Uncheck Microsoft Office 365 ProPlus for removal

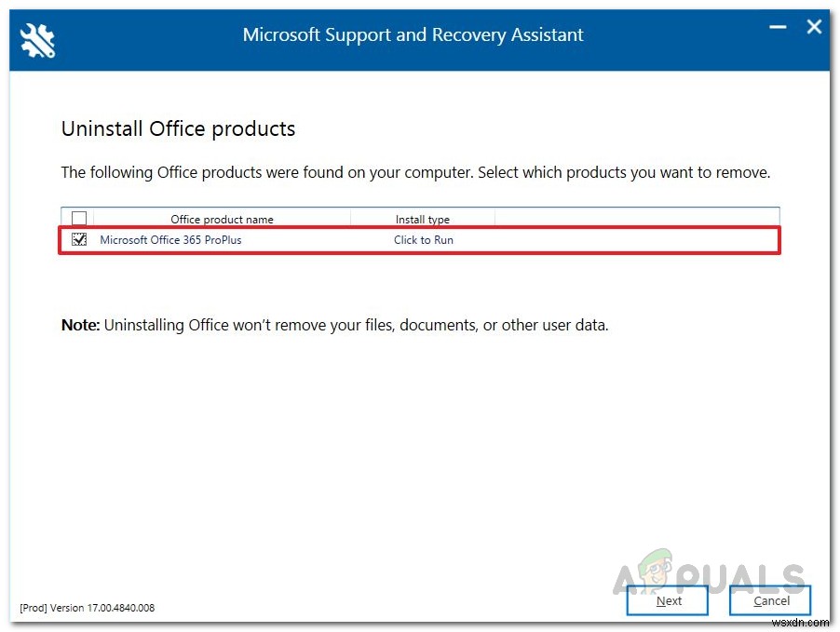79,239
